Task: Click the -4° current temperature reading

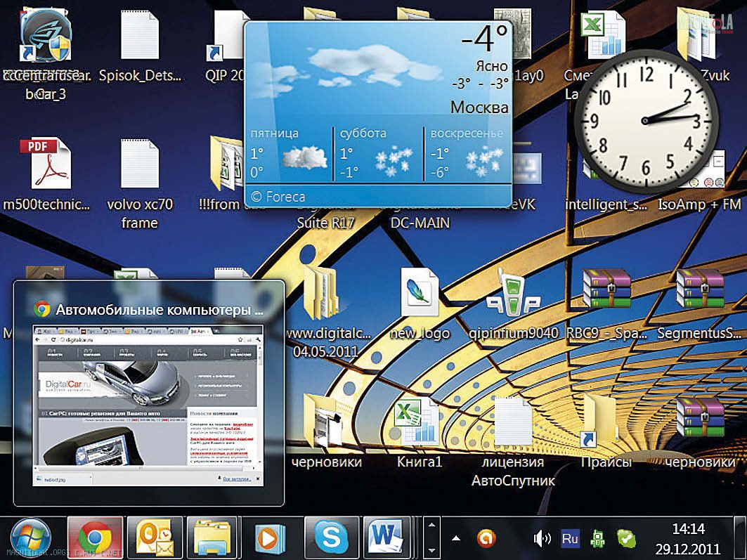Action: (484, 39)
